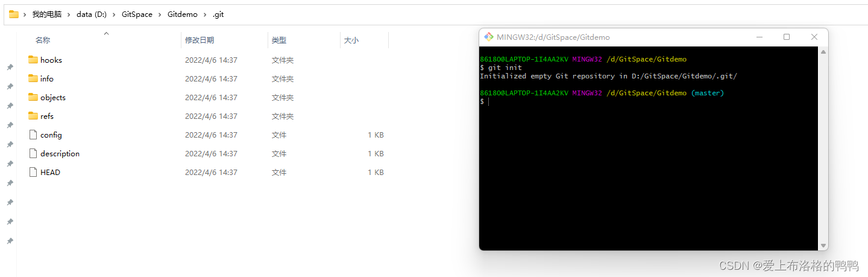868x277 pixels.
Task: Select the info folder icon
Action: tap(33, 78)
